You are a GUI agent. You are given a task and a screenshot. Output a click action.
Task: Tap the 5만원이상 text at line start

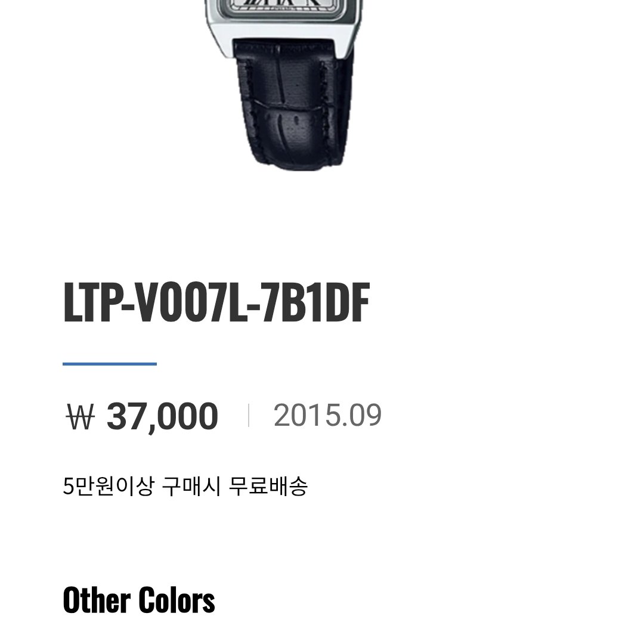[x=109, y=486]
